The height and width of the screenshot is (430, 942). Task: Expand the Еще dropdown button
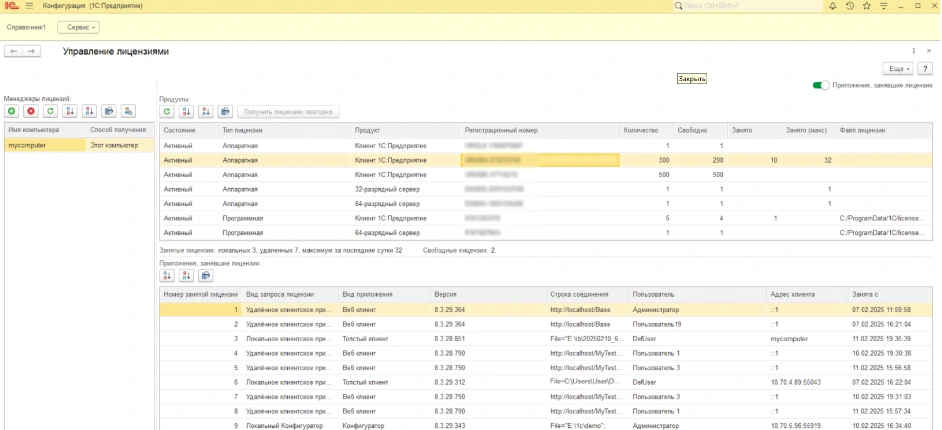pyautogui.click(x=897, y=68)
